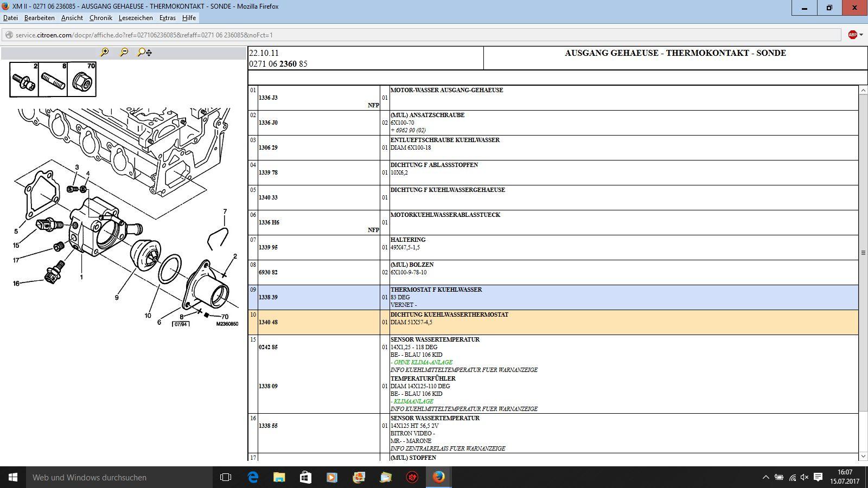Click green KLIMAANLAGE text under 1338 09

point(412,401)
